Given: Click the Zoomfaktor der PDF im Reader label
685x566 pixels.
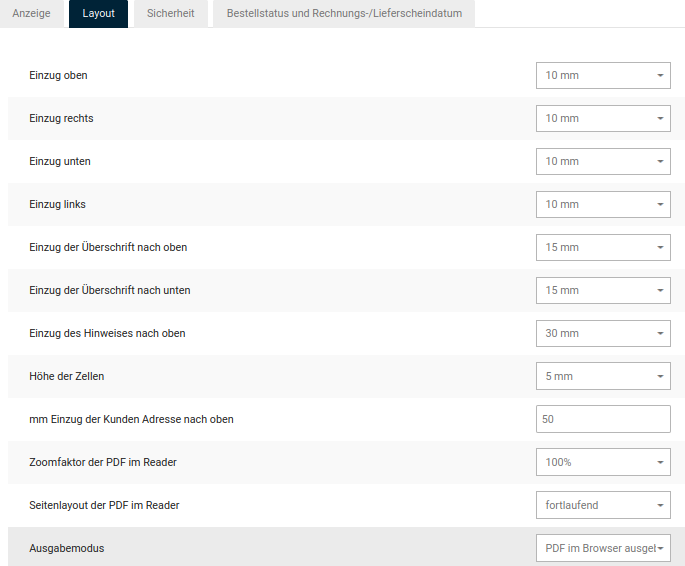Looking at the screenshot, I should coord(103,462).
